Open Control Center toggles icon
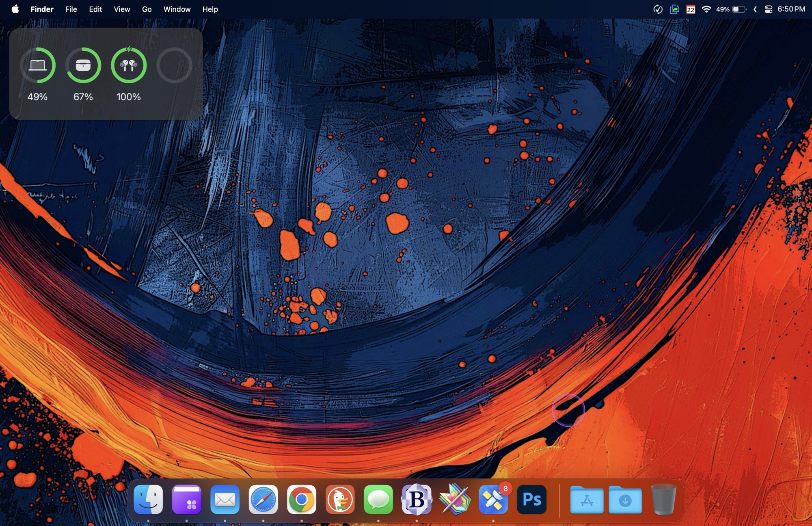 click(768, 9)
